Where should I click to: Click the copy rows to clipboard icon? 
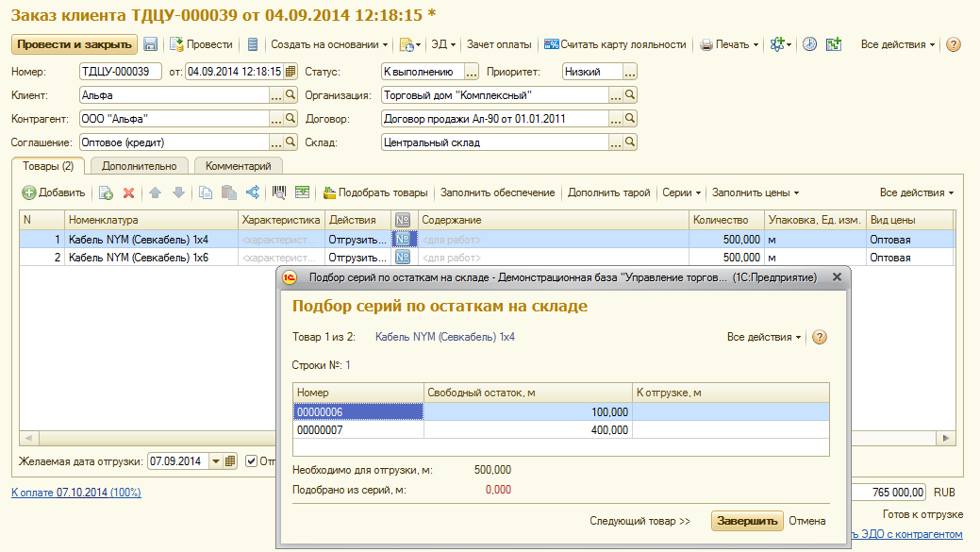(x=205, y=192)
